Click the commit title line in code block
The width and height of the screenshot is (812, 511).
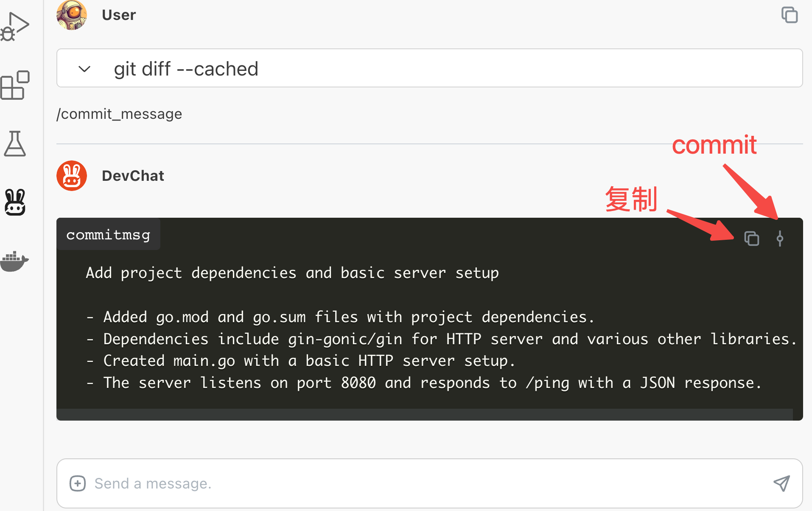(x=292, y=272)
